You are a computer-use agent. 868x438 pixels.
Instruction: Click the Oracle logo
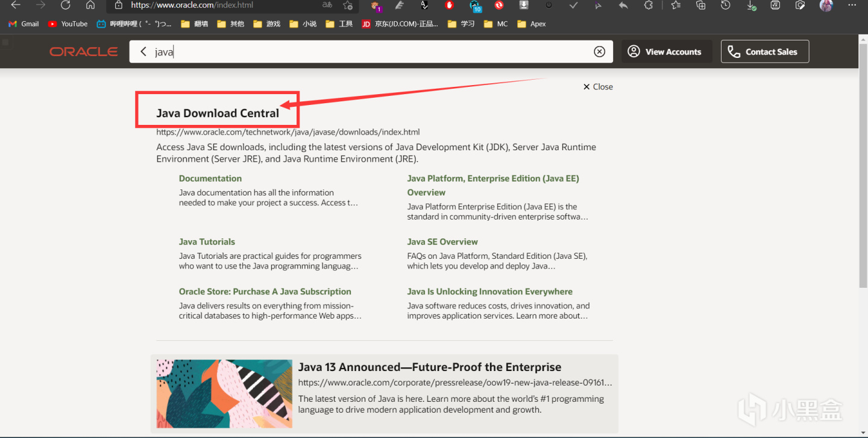pyautogui.click(x=84, y=52)
